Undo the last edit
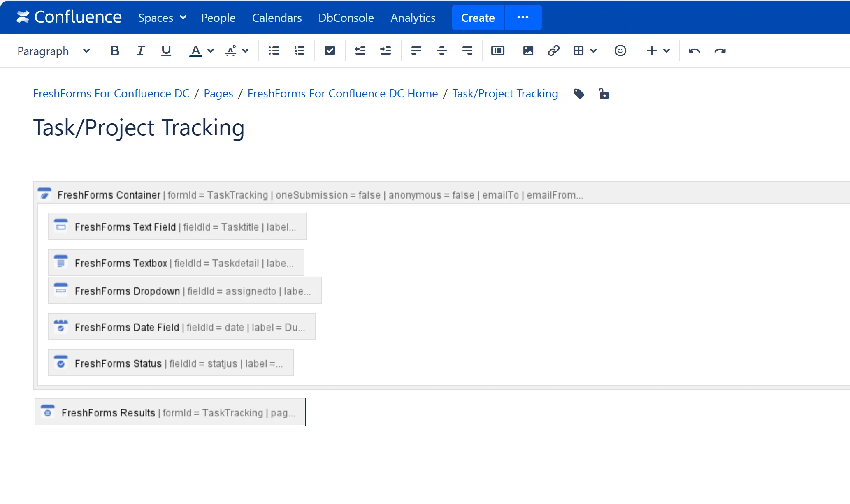The image size is (850, 504). click(x=694, y=51)
